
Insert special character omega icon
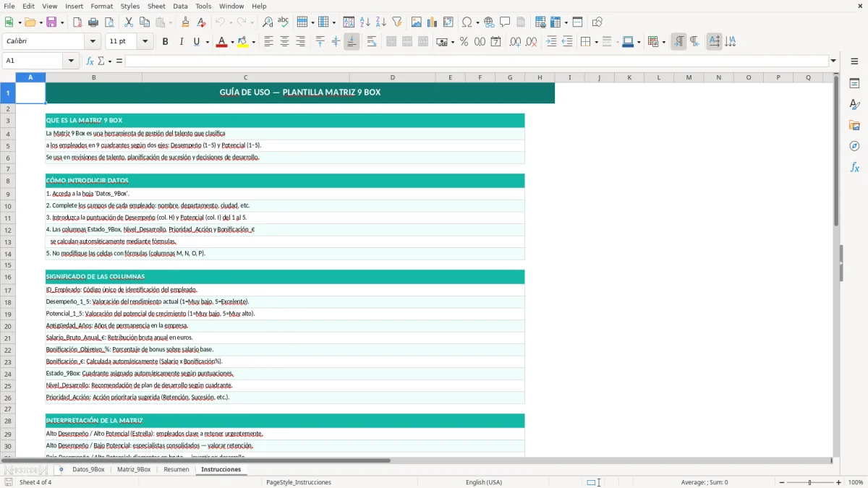[467, 22]
